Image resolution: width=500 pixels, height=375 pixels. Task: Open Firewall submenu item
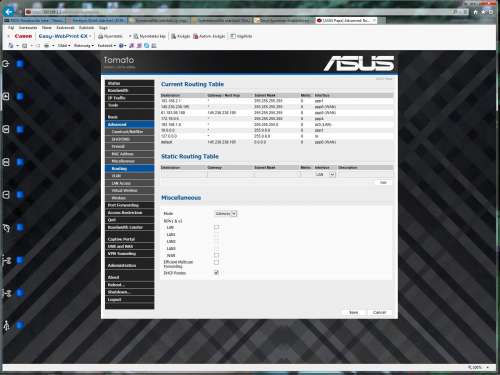(130, 146)
